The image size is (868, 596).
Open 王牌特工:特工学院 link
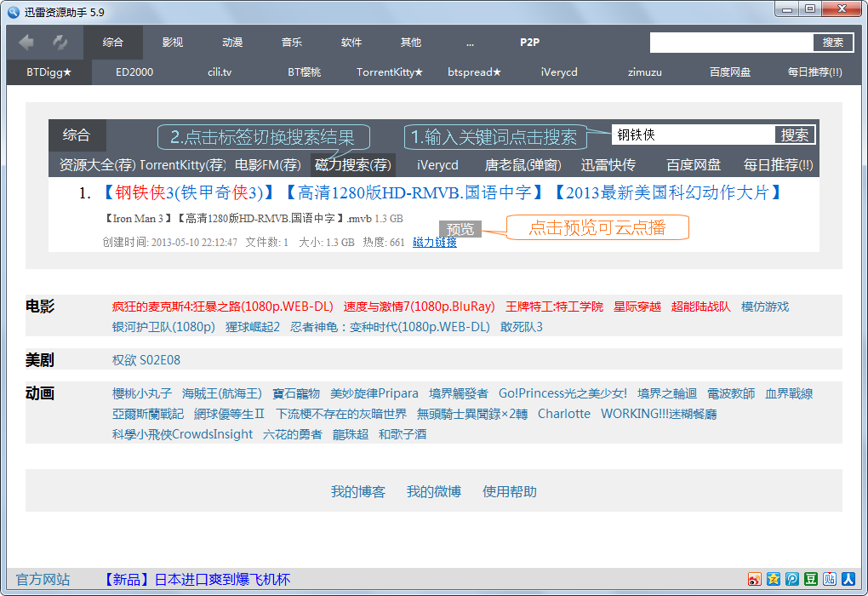554,307
